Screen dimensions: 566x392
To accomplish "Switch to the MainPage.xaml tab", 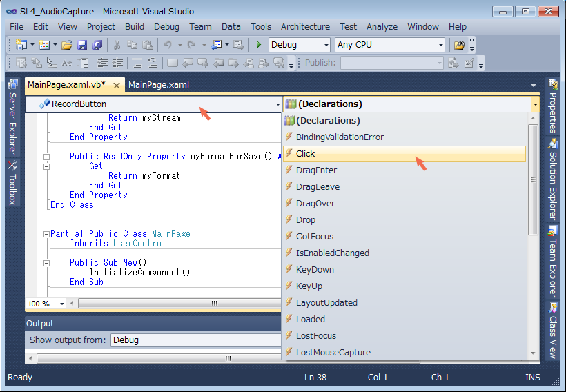I will [159, 85].
